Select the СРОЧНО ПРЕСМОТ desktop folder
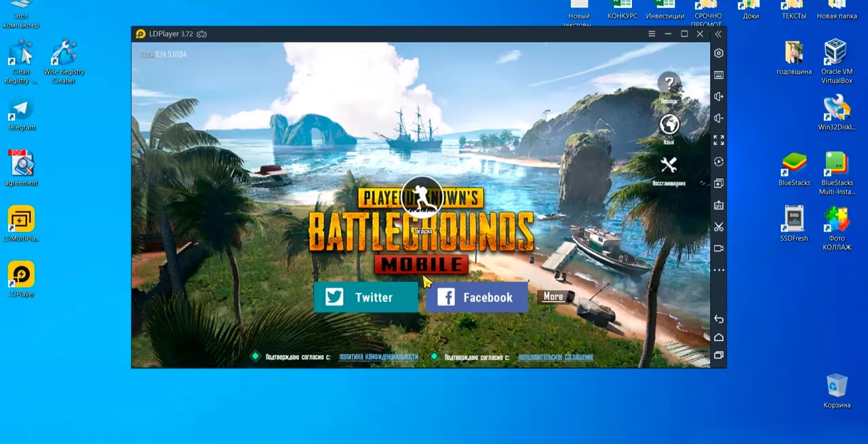Viewport: 868px width, 444px height. pyautogui.click(x=708, y=14)
